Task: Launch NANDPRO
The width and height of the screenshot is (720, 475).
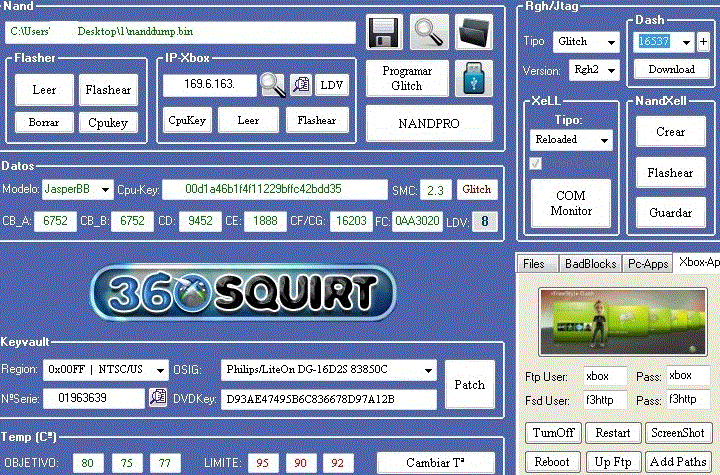Action: (x=429, y=123)
